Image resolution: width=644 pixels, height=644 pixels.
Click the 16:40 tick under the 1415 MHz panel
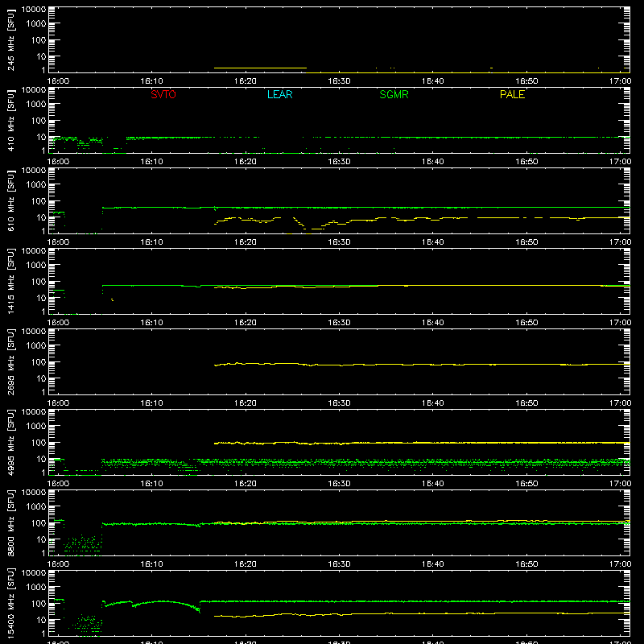click(x=433, y=323)
